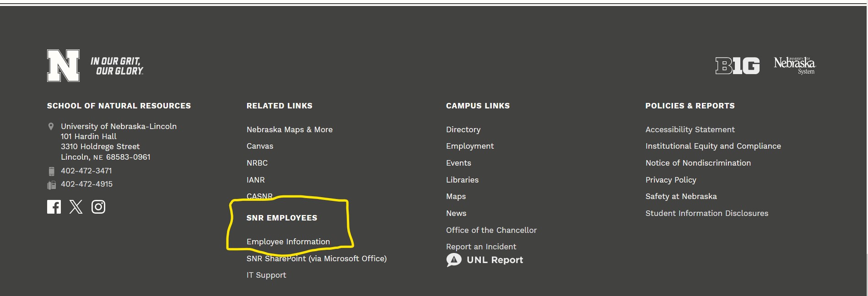
Task: Open SNR SharePoint via Microsoft Office
Action: (x=316, y=258)
